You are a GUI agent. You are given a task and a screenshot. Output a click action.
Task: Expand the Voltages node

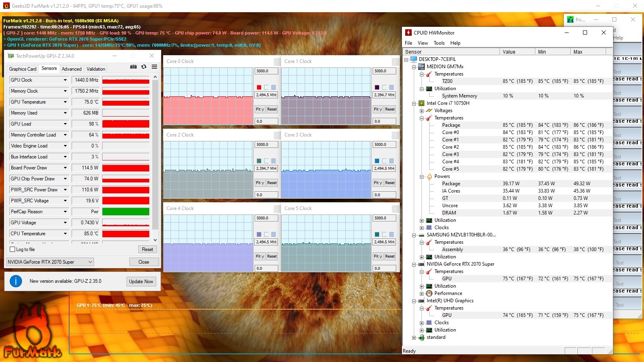(421, 111)
